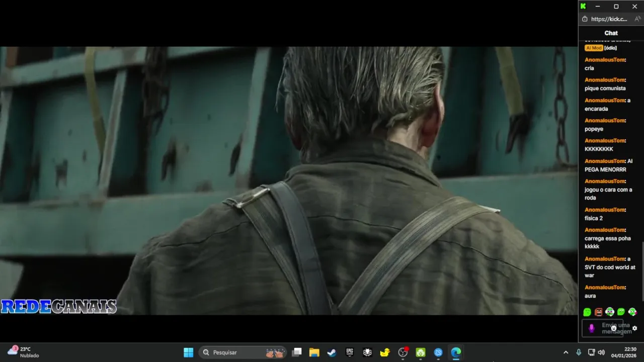Minimize the Kick chat browser window

click(598, 6)
